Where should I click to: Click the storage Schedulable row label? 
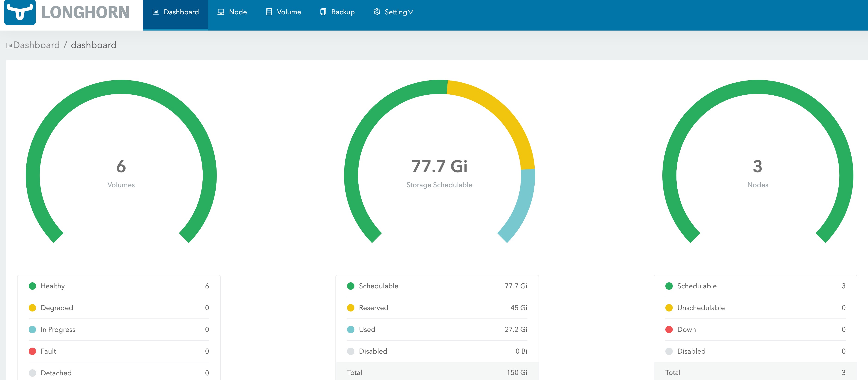point(378,286)
